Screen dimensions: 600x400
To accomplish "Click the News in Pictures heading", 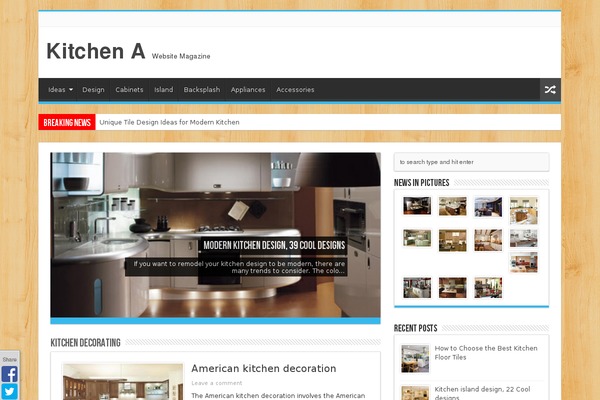I will point(422,183).
